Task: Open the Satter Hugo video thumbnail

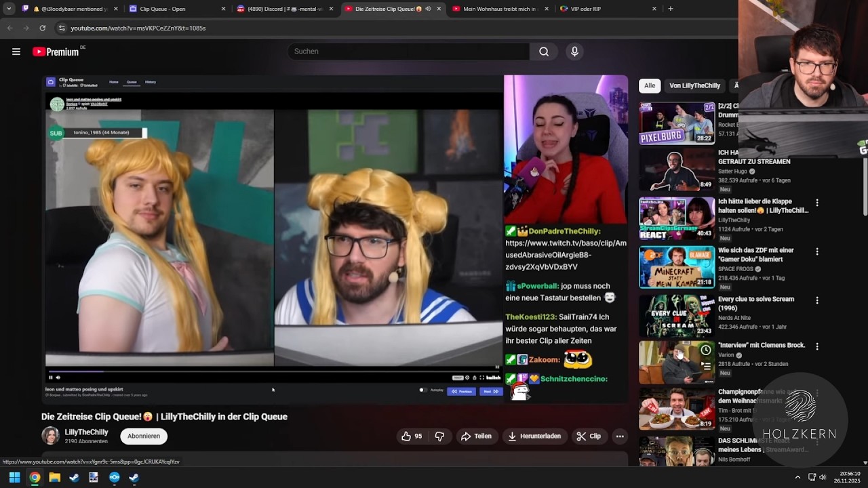Action: (x=677, y=169)
